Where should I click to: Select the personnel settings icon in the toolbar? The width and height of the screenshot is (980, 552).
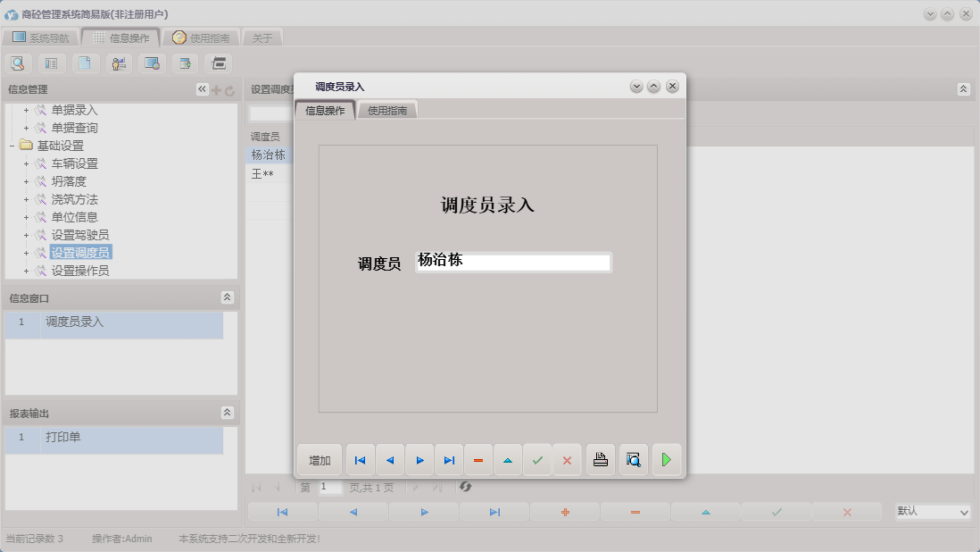coord(118,63)
